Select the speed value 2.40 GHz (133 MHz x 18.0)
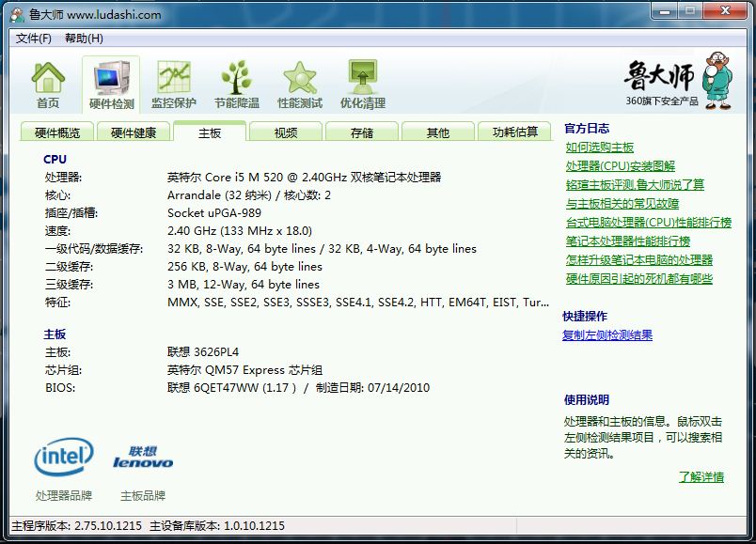The image size is (756, 544). pyautogui.click(x=240, y=231)
